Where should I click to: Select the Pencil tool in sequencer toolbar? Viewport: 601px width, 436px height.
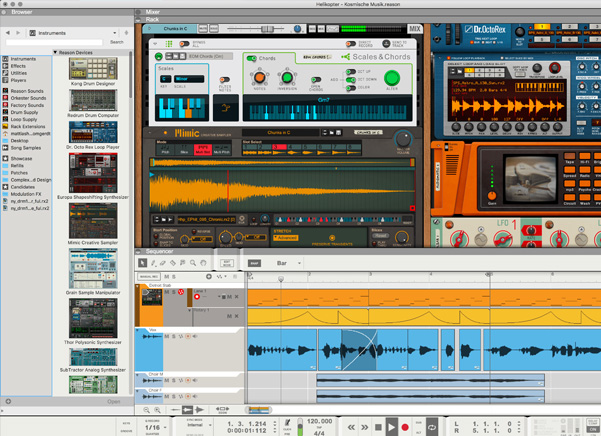point(153,263)
